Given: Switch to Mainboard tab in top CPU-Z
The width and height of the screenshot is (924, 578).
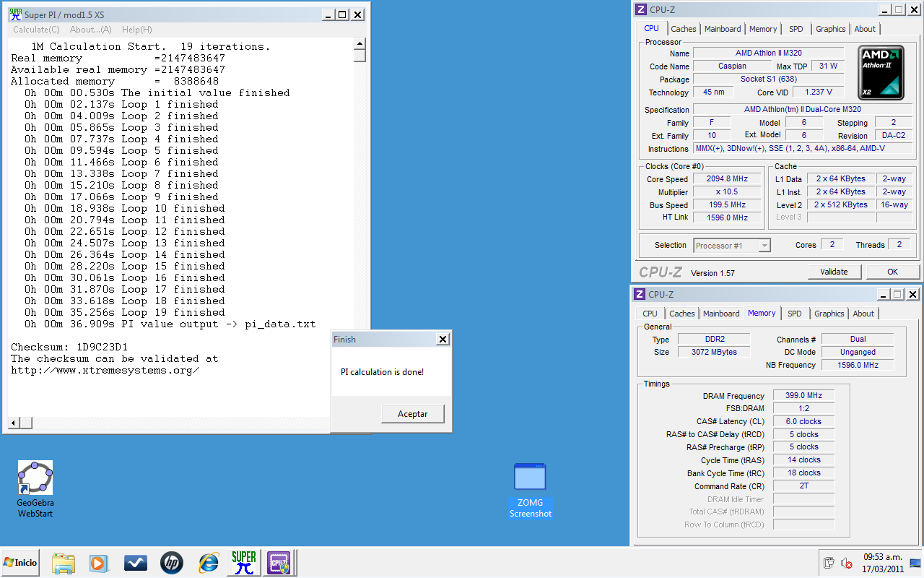Looking at the screenshot, I should pyautogui.click(x=723, y=29).
